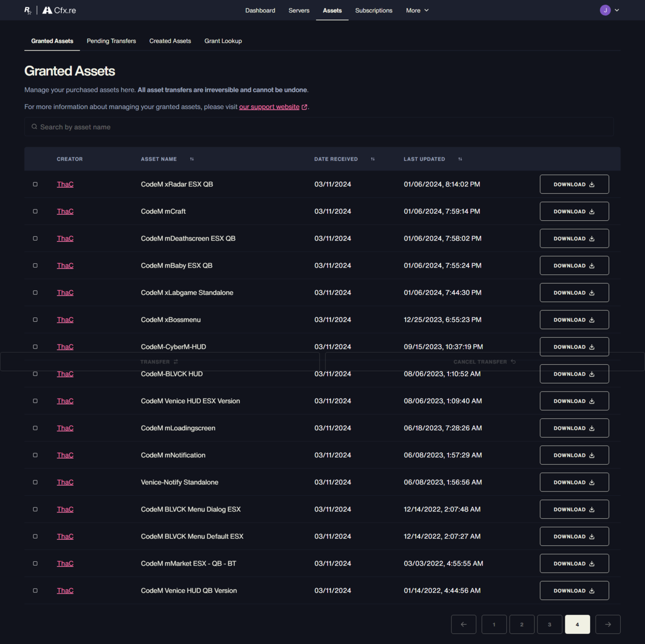Select the Assets nav item

pyautogui.click(x=332, y=10)
